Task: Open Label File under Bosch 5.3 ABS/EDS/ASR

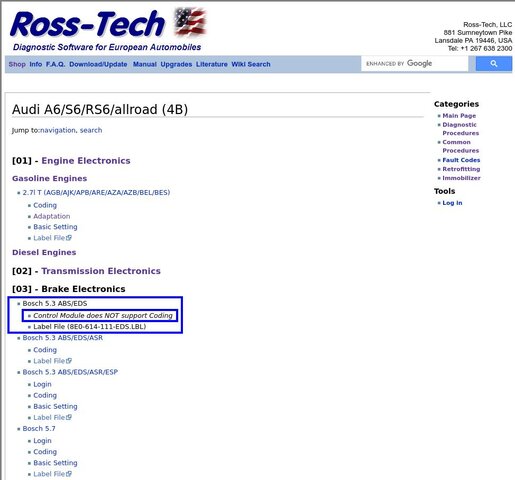Action: [x=52, y=361]
